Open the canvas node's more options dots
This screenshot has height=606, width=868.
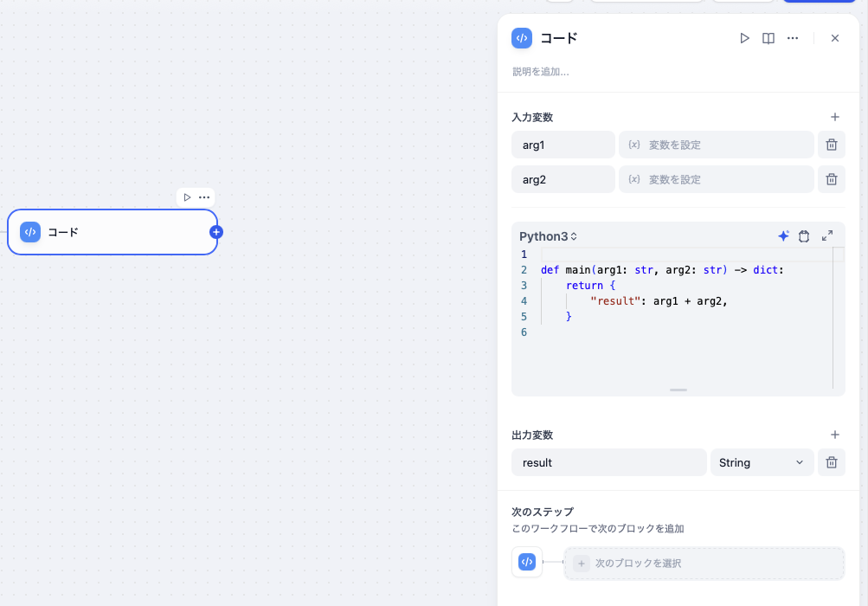click(204, 197)
